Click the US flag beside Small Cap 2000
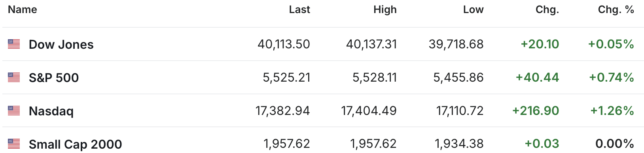This screenshot has width=644, height=153. tap(14, 143)
